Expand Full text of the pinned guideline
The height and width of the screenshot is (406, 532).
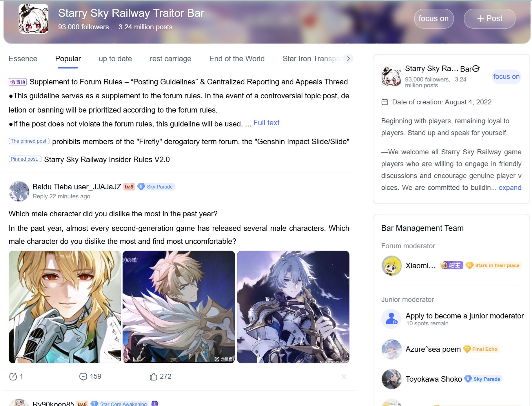pyautogui.click(x=266, y=123)
